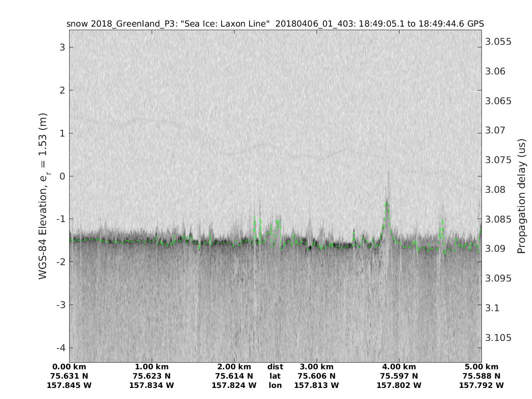Click the tallest green peak near 4 km

pos(387,203)
